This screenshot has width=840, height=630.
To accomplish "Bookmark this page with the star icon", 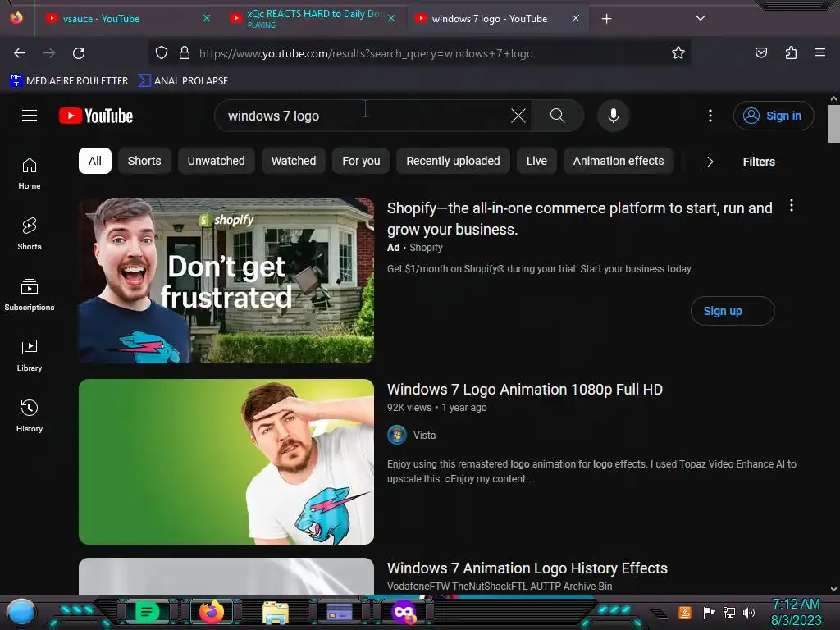I will point(678,53).
